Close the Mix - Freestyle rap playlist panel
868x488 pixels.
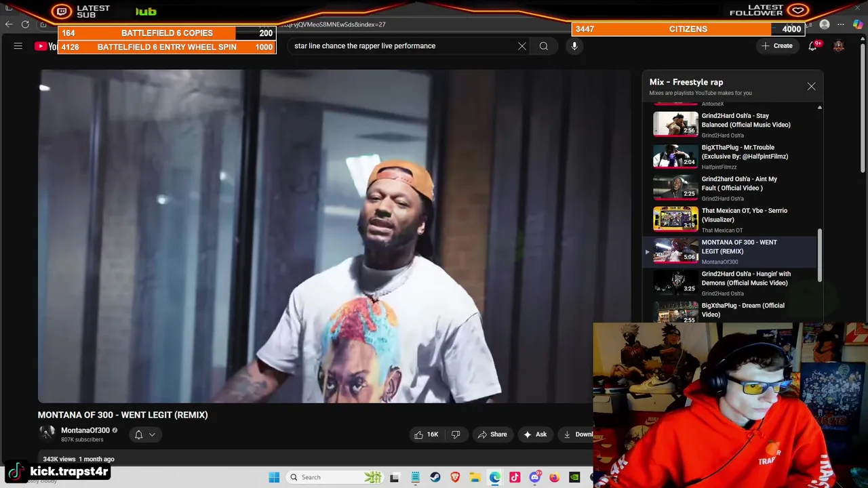811,86
